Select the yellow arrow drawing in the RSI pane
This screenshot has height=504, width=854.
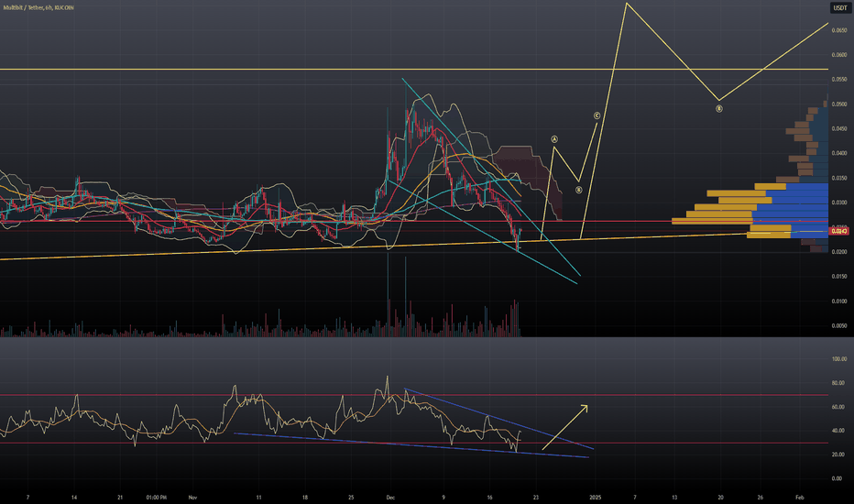tap(564, 427)
